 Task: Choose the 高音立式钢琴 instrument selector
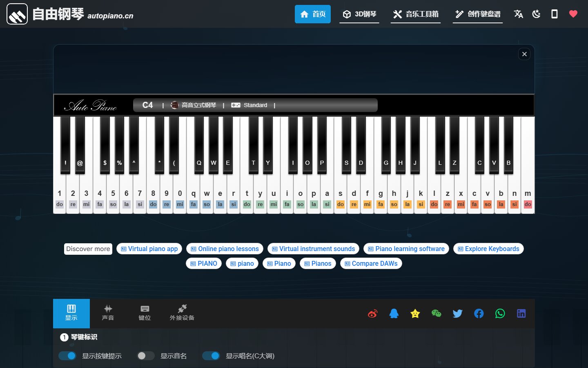[x=194, y=105]
